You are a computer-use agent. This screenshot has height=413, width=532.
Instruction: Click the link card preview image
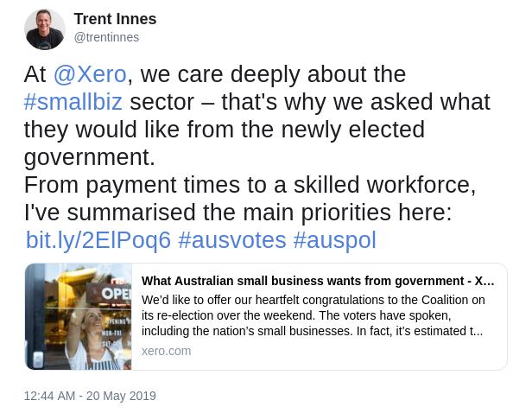(x=79, y=316)
